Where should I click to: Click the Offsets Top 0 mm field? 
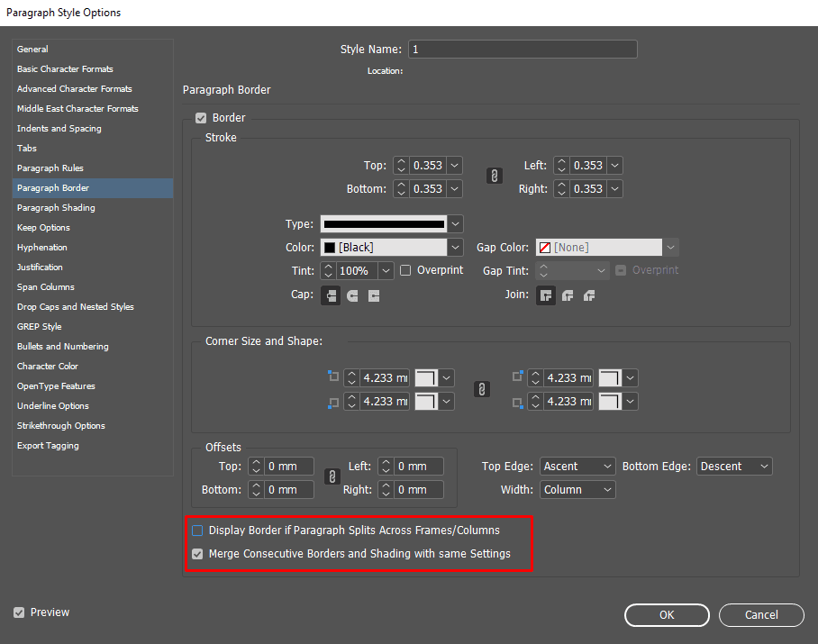[289, 467]
